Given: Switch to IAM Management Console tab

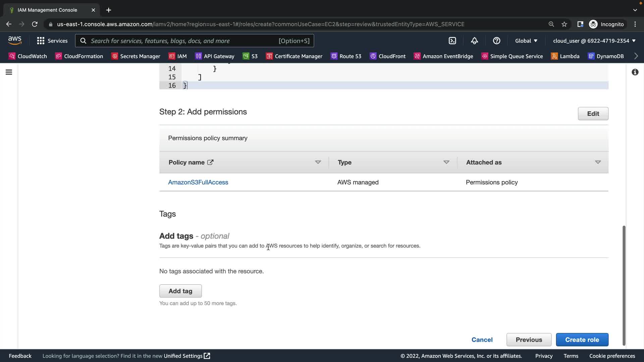Looking at the screenshot, I should (47, 10).
